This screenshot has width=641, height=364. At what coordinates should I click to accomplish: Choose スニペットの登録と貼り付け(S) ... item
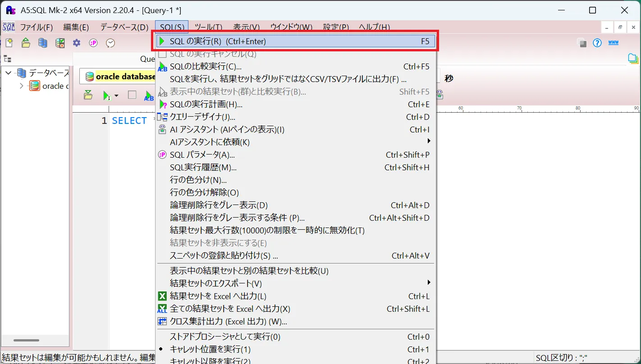tap(295, 255)
